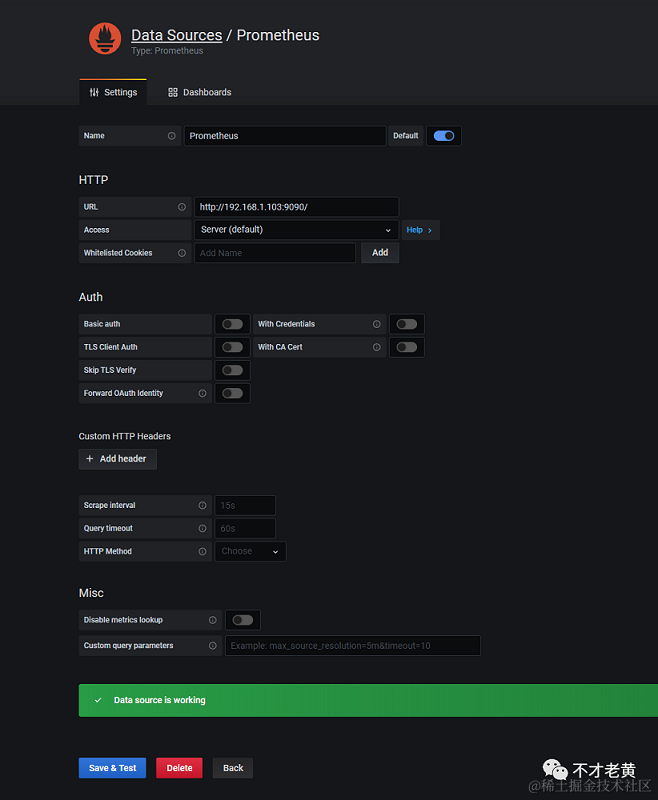Click the Add header button

[118, 459]
